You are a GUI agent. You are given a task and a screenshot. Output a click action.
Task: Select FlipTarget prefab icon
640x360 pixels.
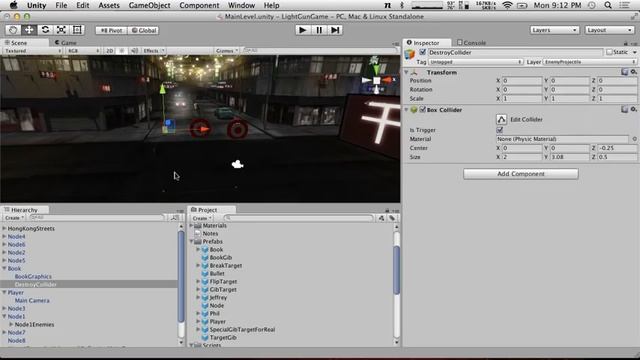205,282
